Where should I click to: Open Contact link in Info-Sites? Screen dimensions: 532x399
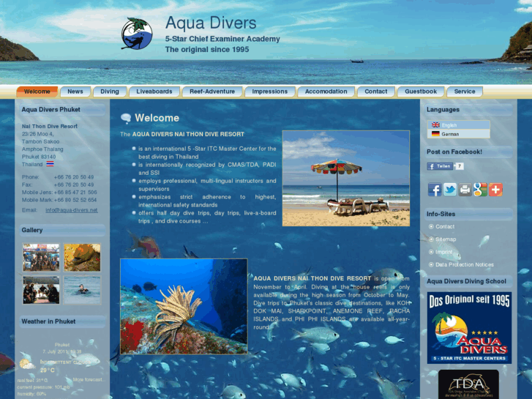[x=445, y=226]
